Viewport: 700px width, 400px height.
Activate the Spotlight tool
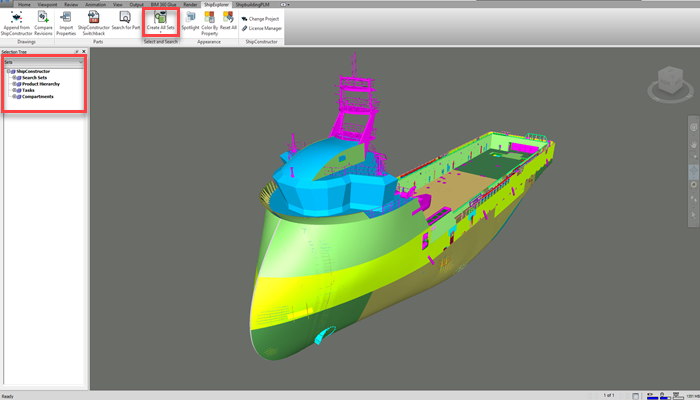tap(190, 18)
